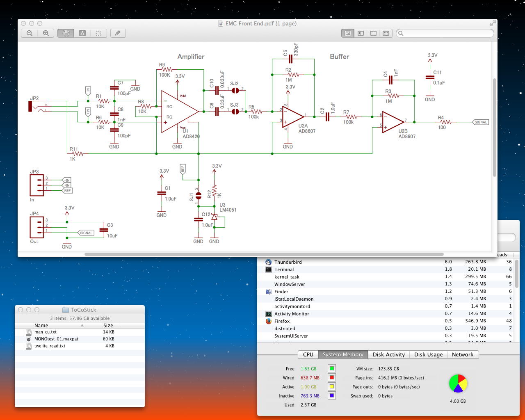The height and width of the screenshot is (420, 525).
Task: Switch to content only view
Action: click(348, 33)
